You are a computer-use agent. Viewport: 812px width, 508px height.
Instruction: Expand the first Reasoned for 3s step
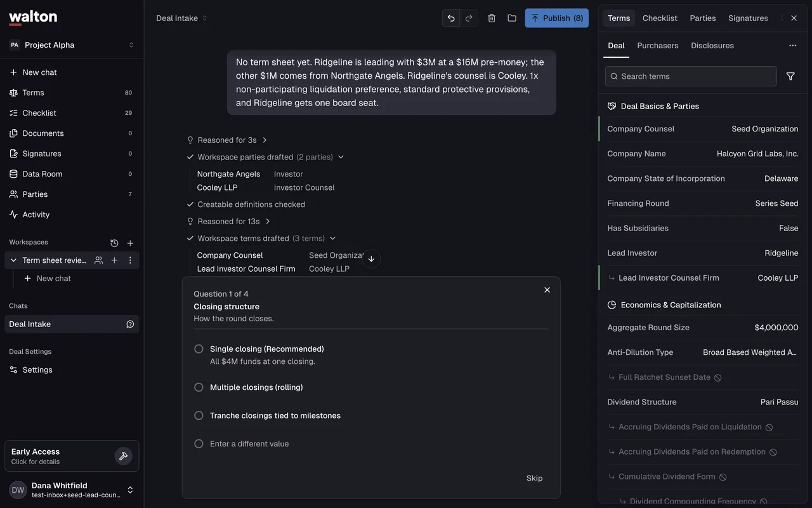click(226, 140)
